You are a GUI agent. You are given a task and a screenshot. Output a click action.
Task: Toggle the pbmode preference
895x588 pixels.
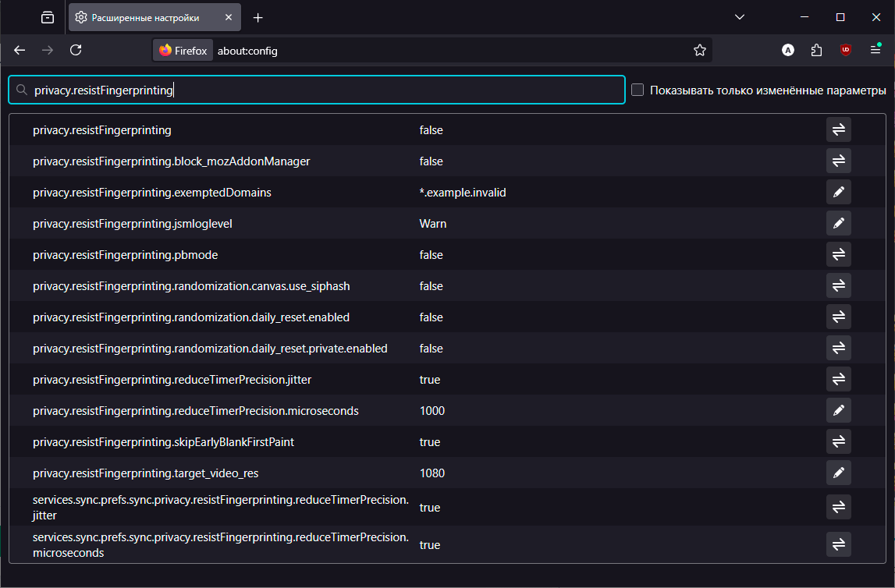click(838, 254)
